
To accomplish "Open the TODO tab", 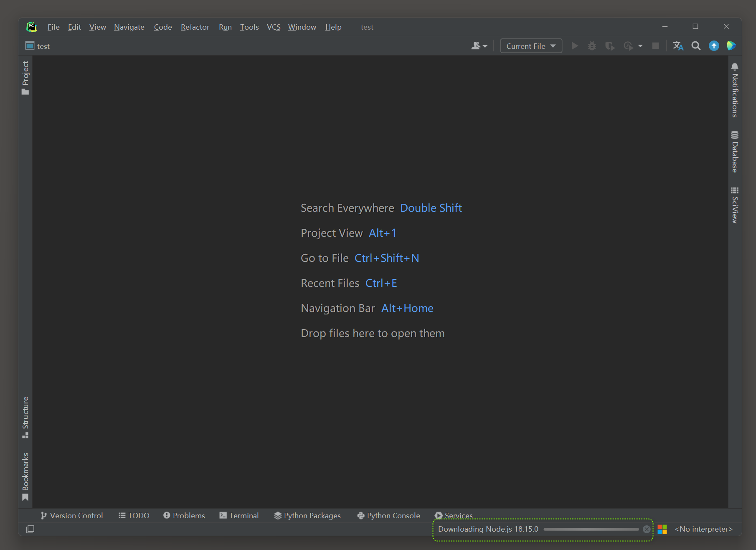I will click(x=134, y=515).
